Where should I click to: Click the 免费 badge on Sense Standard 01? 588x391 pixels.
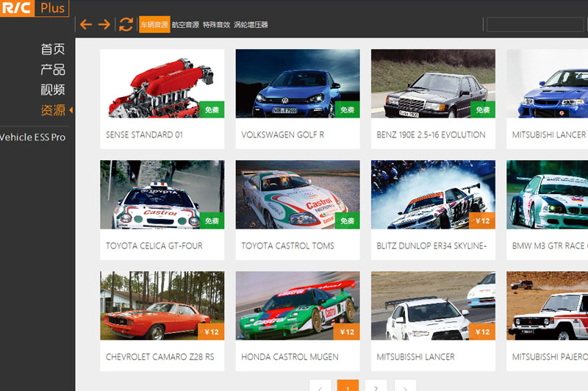[212, 110]
